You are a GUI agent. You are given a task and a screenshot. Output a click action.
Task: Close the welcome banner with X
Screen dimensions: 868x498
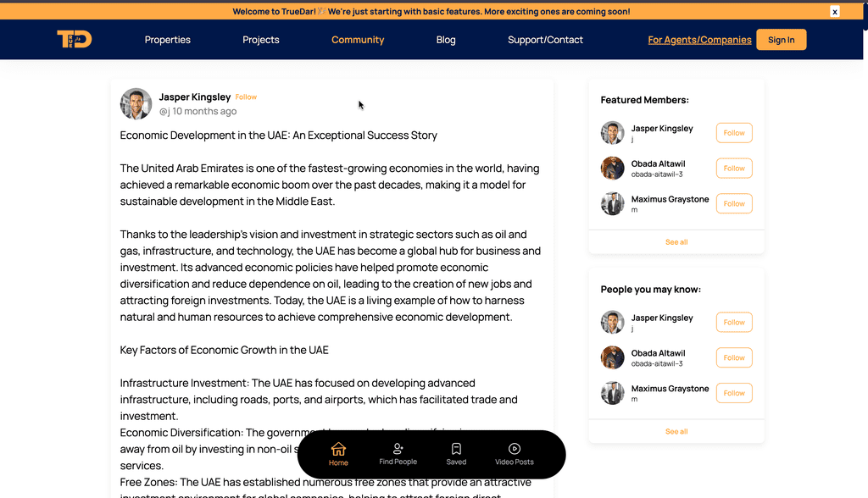pyautogui.click(x=835, y=12)
